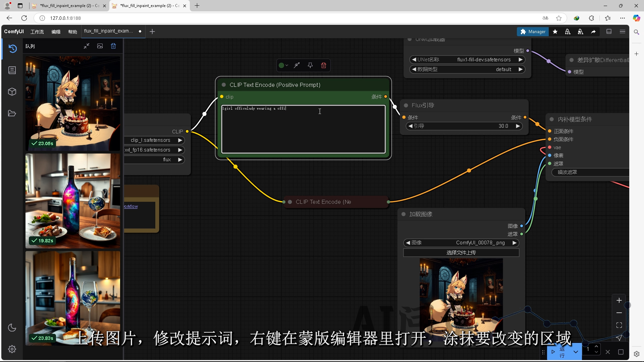Pin the selected CLIP Text Encode node

pyautogui.click(x=310, y=65)
